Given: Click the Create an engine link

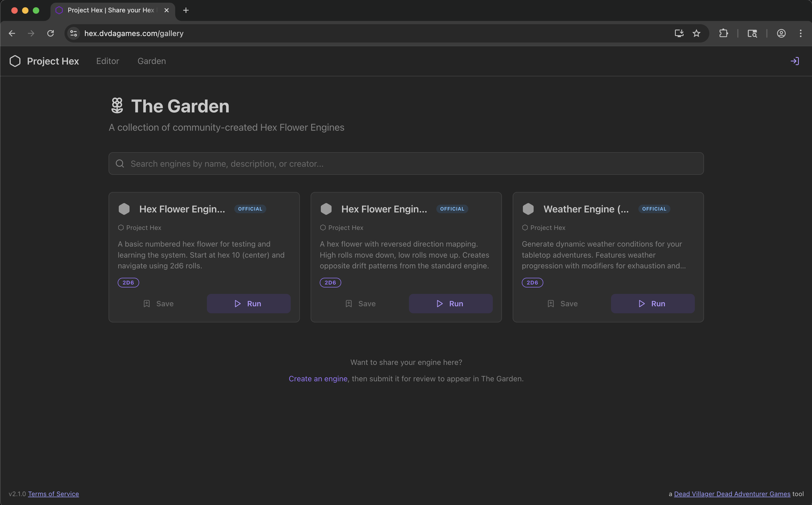Looking at the screenshot, I should 318,378.
